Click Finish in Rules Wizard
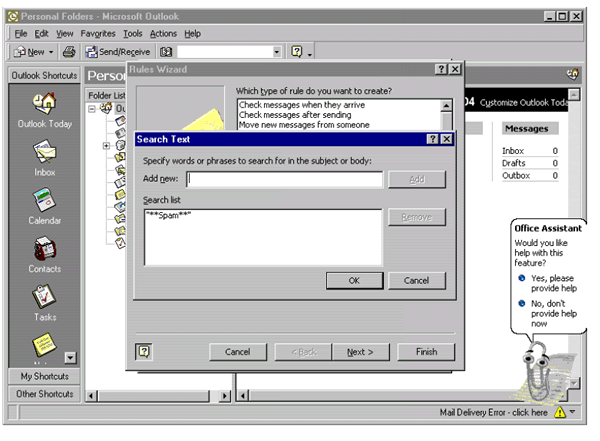Image resolution: width=600 pixels, height=441 pixels. click(426, 352)
